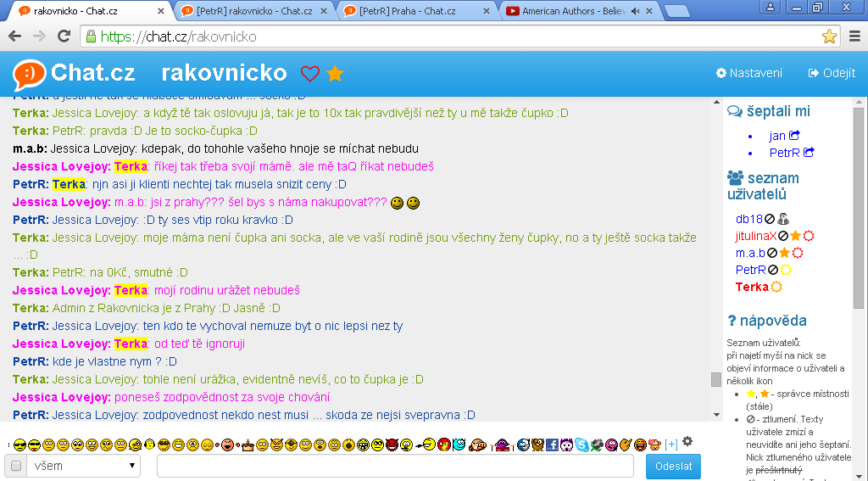This screenshot has height=481, width=868.
Task: Switch to the American Authors YouTube tab
Action: 579,10
